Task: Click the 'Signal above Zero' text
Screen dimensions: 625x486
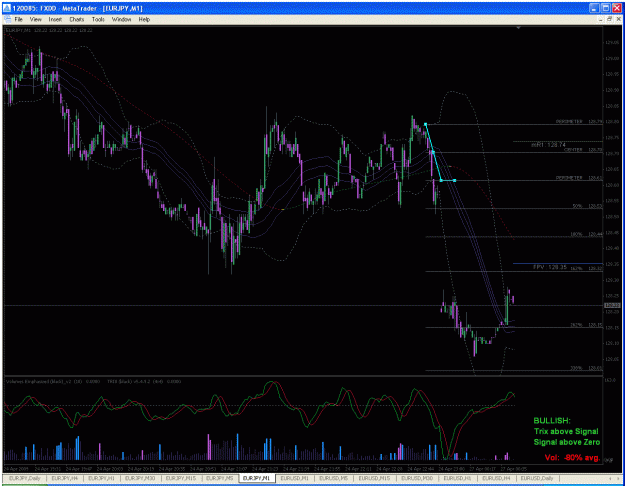Action: (x=566, y=442)
